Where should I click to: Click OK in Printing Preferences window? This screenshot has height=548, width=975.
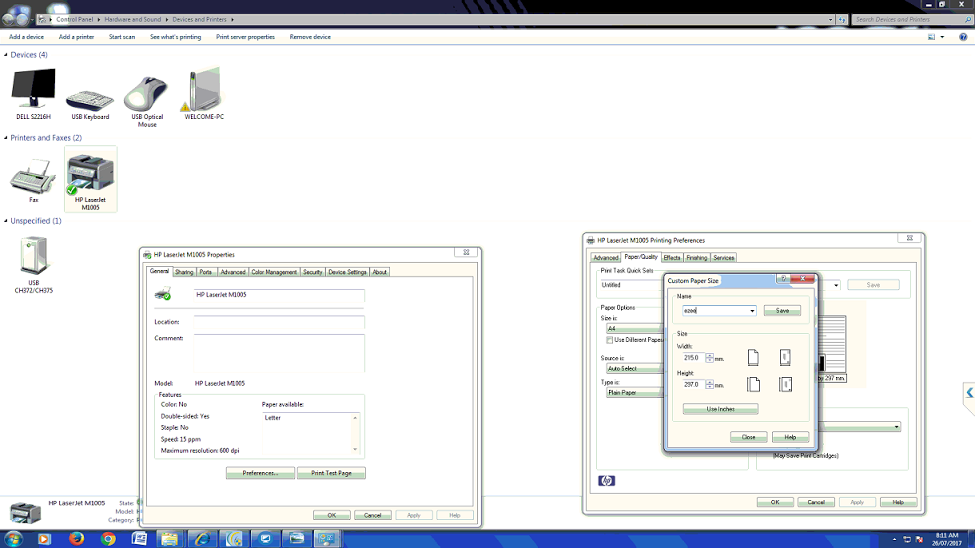coord(775,502)
